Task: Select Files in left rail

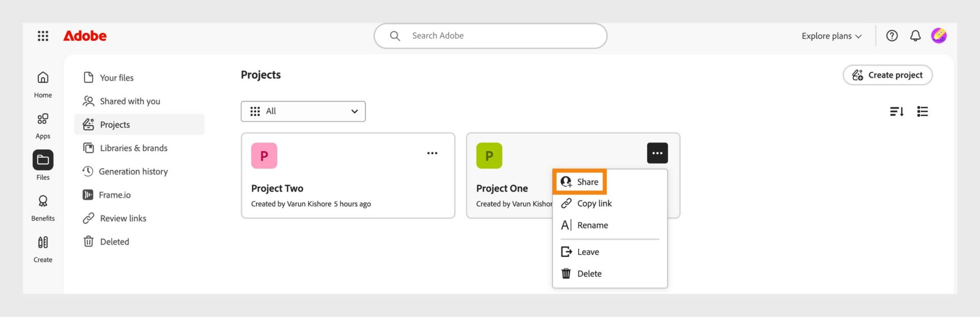Action: 43,165
